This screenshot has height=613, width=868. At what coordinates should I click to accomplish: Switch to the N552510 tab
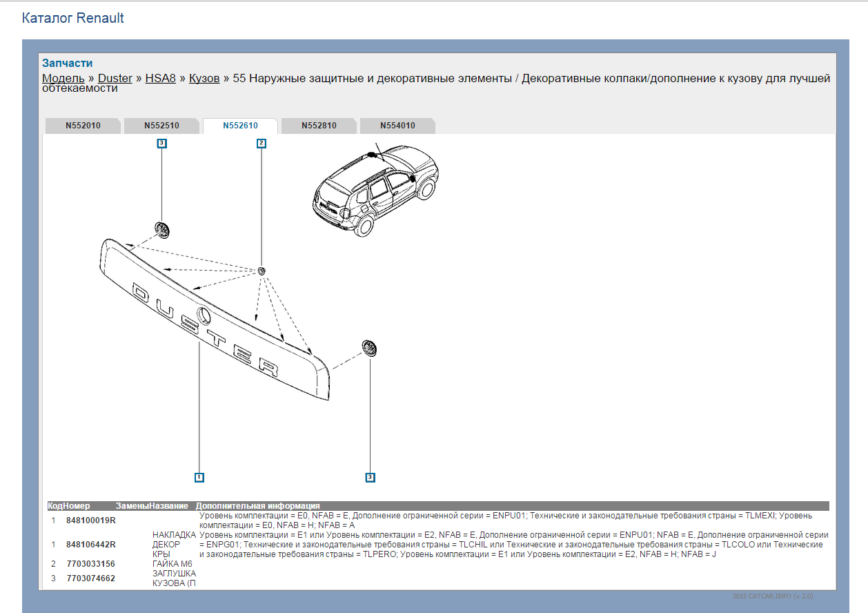tap(161, 126)
